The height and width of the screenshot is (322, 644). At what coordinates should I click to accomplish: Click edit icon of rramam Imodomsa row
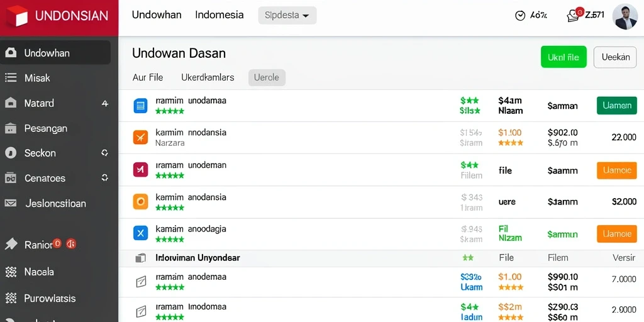pyautogui.click(x=141, y=311)
